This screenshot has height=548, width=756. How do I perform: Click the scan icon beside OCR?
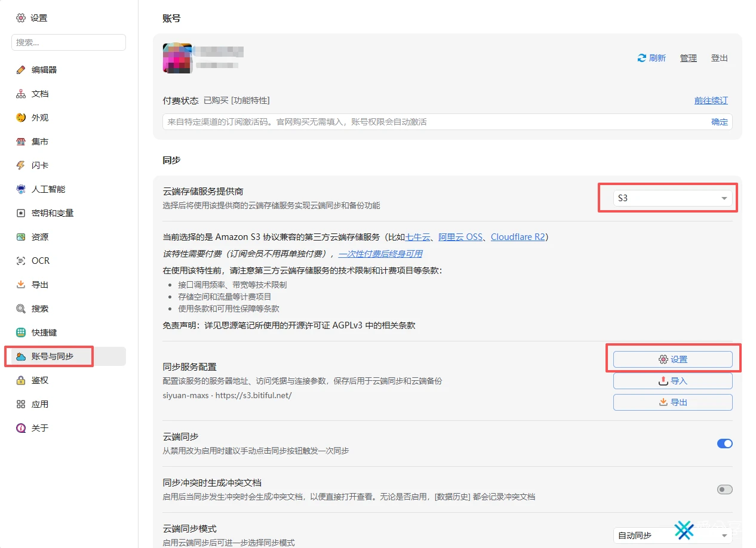pos(21,261)
